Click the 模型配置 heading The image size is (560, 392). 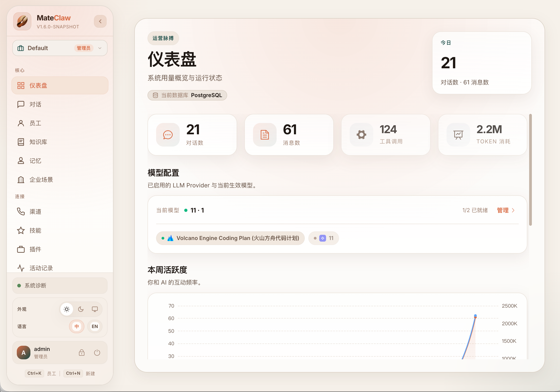click(163, 173)
